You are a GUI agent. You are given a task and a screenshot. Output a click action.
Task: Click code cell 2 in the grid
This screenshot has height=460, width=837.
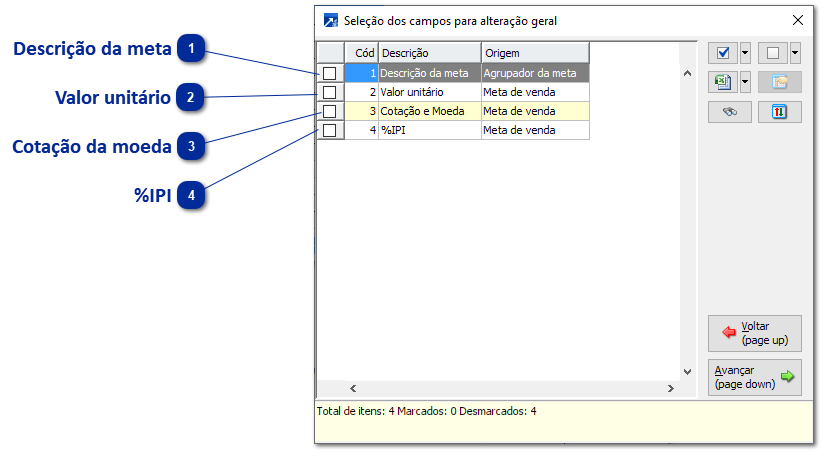click(x=361, y=92)
